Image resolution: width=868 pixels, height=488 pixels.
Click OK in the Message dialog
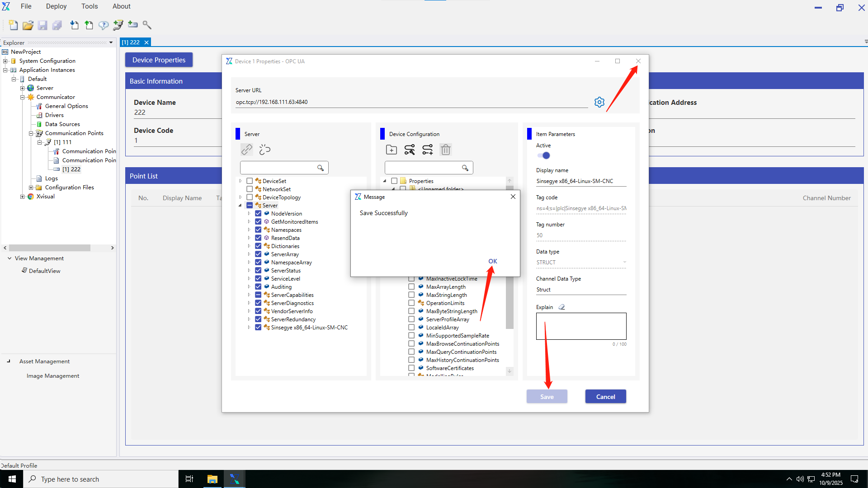coord(492,261)
